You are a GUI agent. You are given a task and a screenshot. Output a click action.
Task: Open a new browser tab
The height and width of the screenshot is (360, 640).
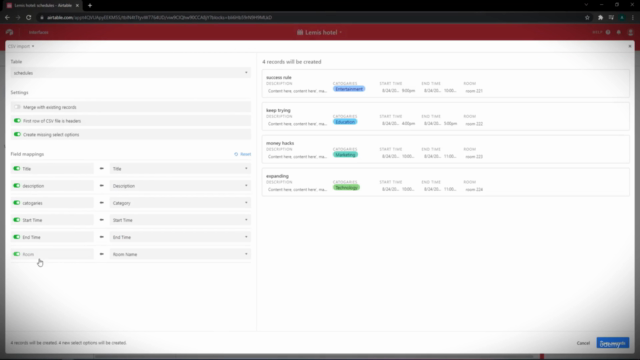click(x=90, y=5)
